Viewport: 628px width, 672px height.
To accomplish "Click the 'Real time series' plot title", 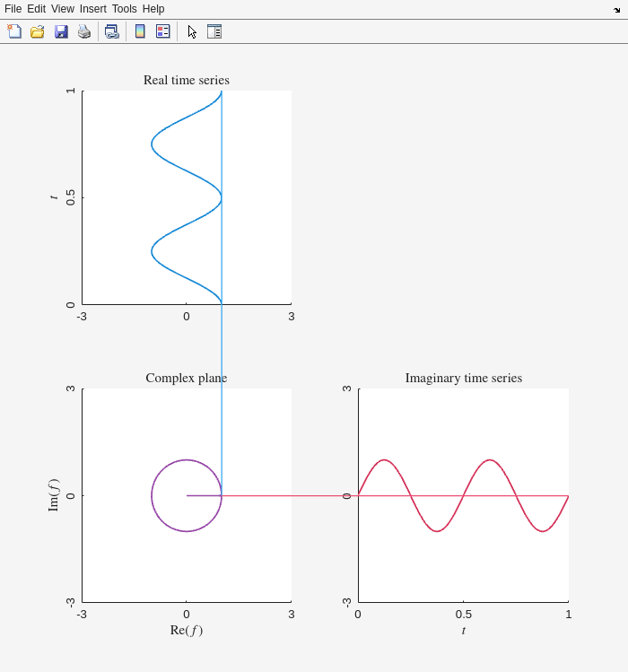I will 187,80.
